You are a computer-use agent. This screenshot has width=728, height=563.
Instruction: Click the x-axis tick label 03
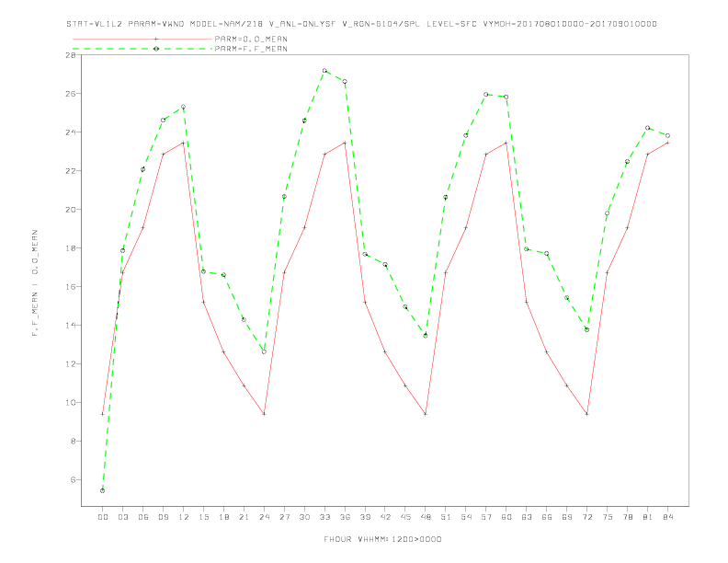point(122,517)
